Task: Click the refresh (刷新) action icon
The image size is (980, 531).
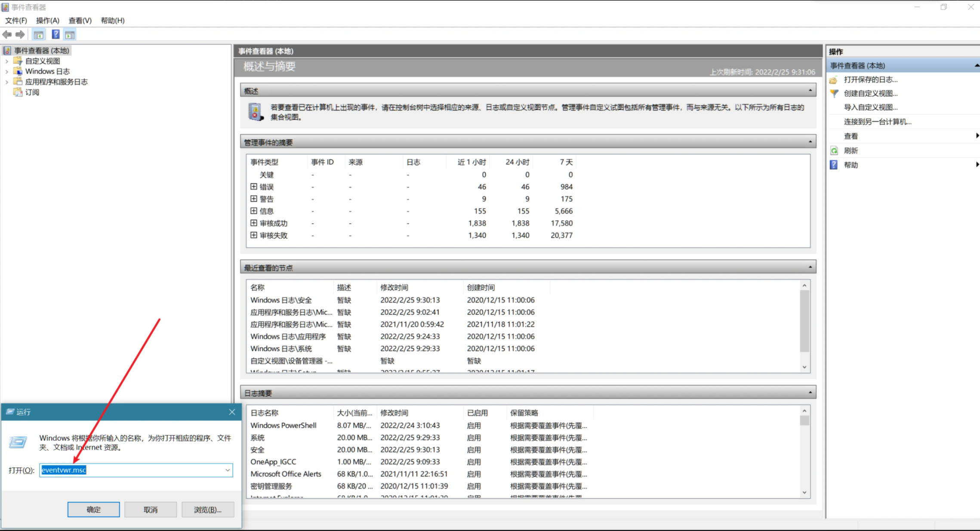Action: pos(834,151)
